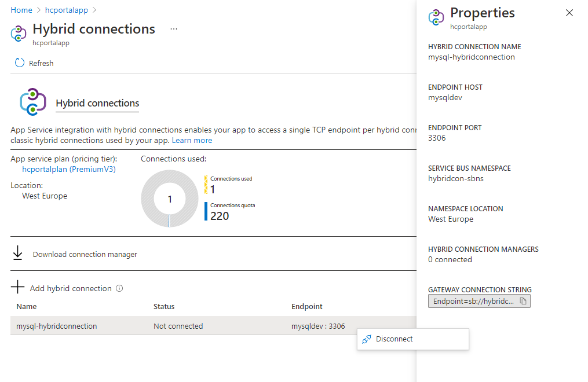The height and width of the screenshot is (382, 588).
Task: Copy the gateway connection string
Action: coord(523,302)
